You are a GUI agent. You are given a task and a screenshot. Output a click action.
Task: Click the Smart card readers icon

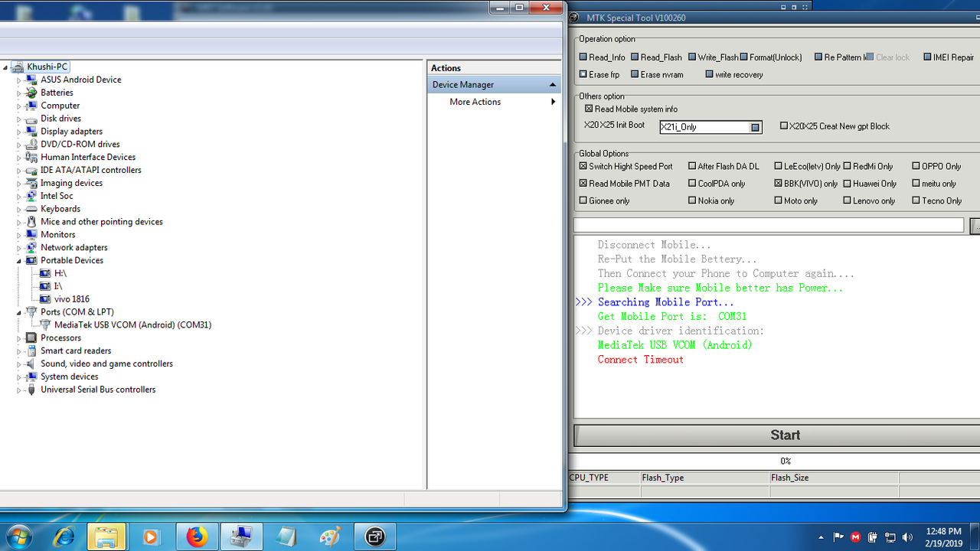[x=31, y=350]
